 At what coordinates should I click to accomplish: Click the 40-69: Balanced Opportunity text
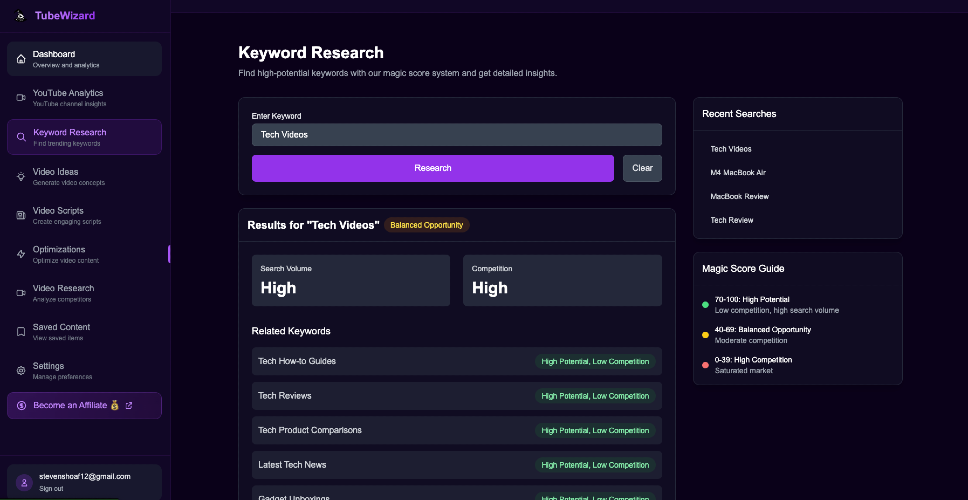point(762,330)
